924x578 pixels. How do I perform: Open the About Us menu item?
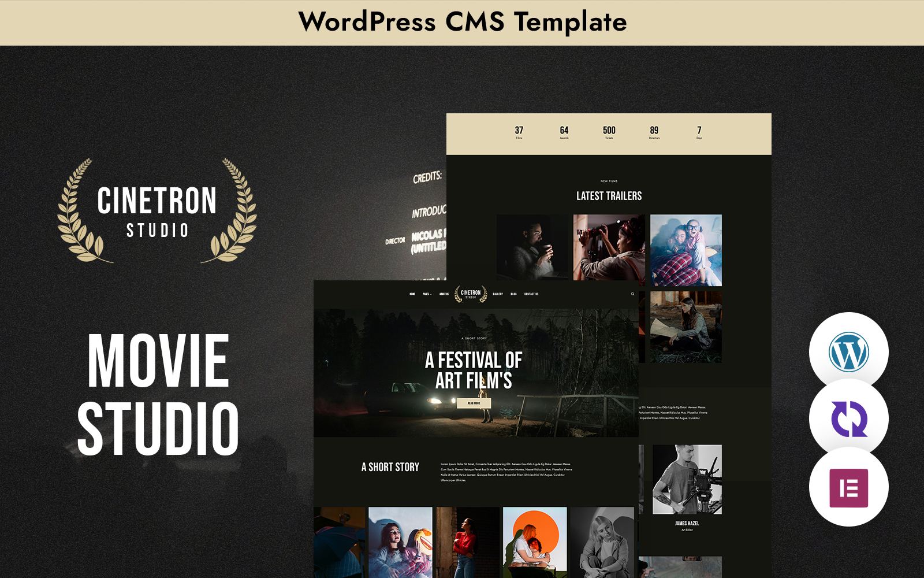click(x=444, y=294)
